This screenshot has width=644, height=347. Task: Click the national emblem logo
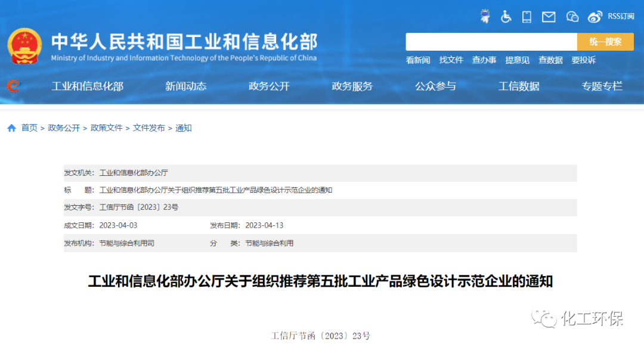24,46
